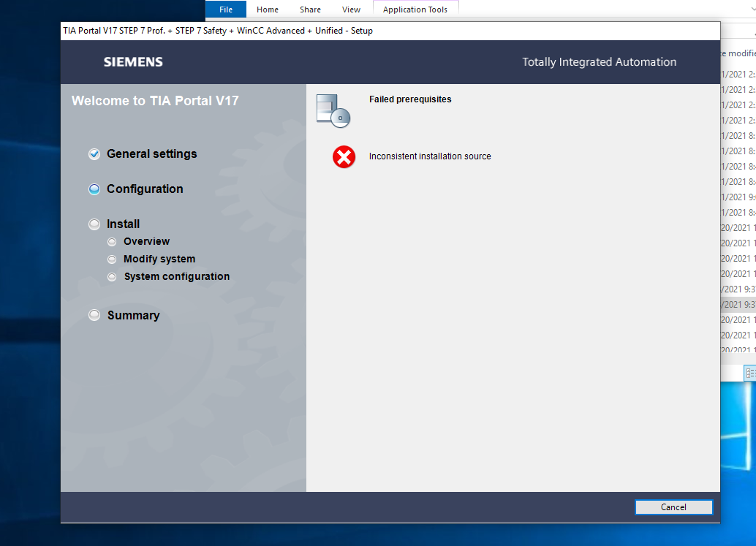Switch Explorer to details view icon
Image resolution: width=756 pixels, height=546 pixels.
click(x=750, y=373)
